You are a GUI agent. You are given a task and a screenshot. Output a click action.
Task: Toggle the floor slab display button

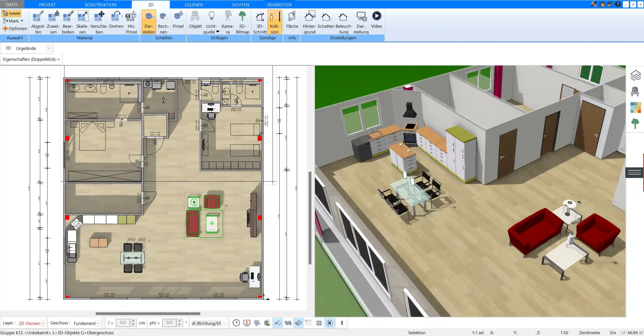click(x=298, y=323)
